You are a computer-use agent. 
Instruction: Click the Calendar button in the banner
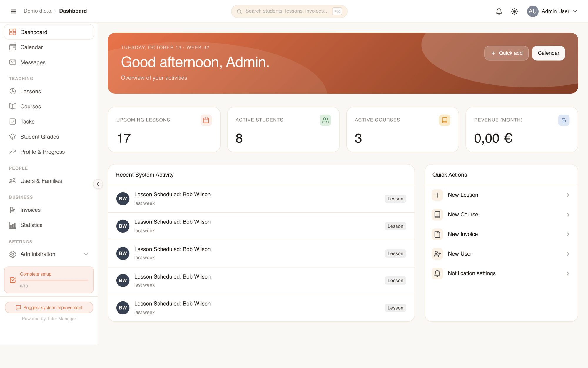pos(548,53)
